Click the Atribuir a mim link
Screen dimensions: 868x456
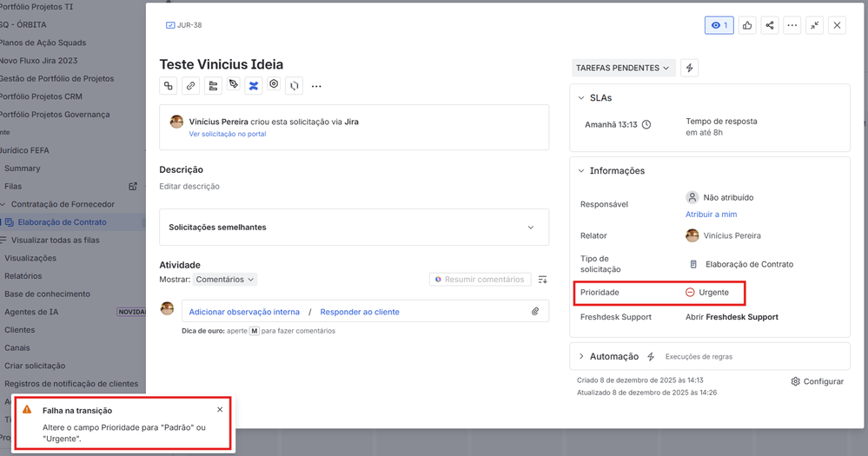pos(712,215)
